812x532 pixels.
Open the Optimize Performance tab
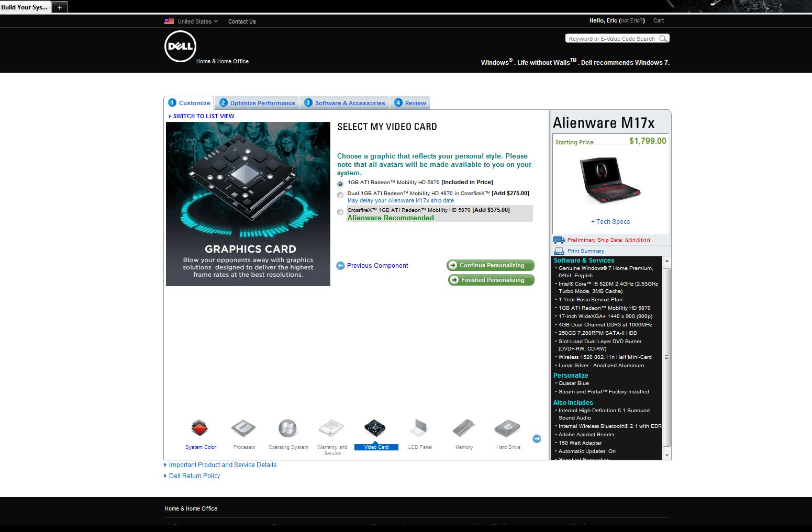258,103
